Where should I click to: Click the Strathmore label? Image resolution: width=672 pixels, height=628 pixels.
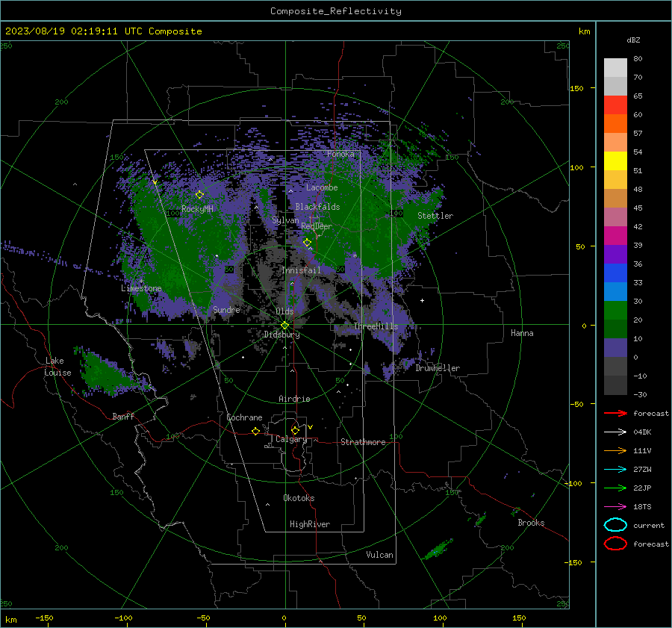pos(363,442)
